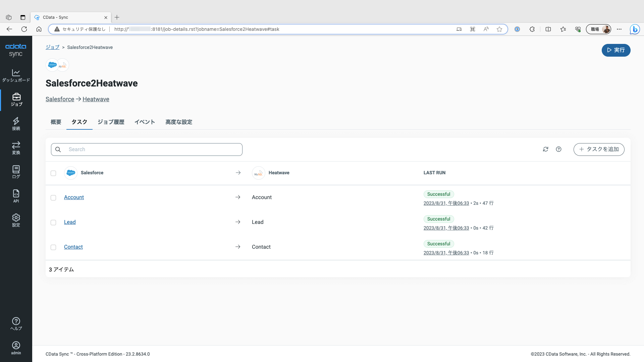The height and width of the screenshot is (362, 644).
Task: Open the Settings (設定) gear icon
Action: pos(16,220)
